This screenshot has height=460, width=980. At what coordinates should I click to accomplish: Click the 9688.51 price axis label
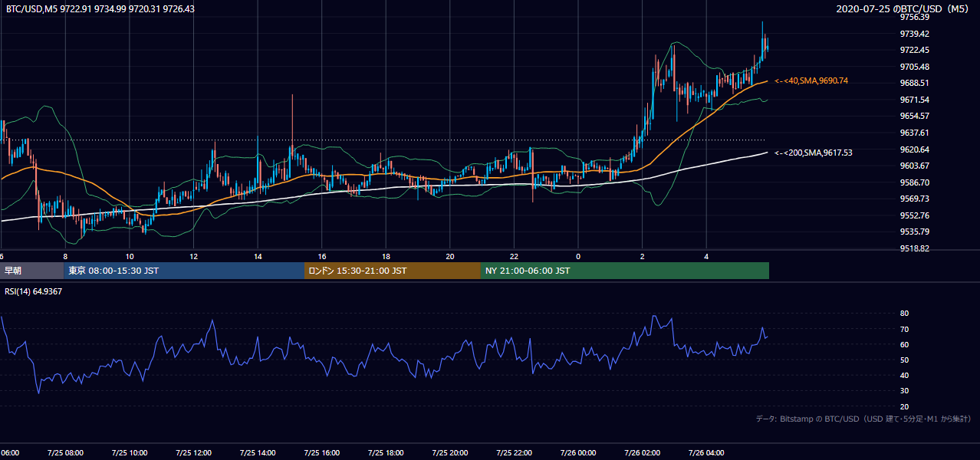[915, 83]
